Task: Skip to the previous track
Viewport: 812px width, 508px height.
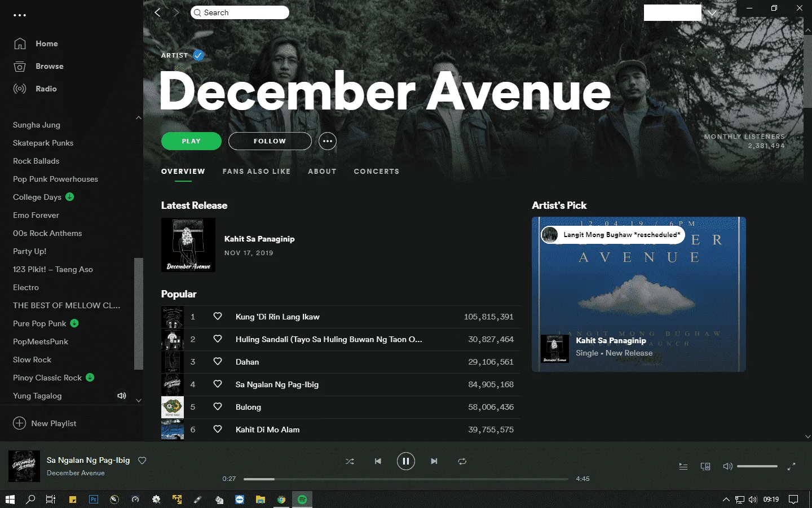Action: (378, 461)
